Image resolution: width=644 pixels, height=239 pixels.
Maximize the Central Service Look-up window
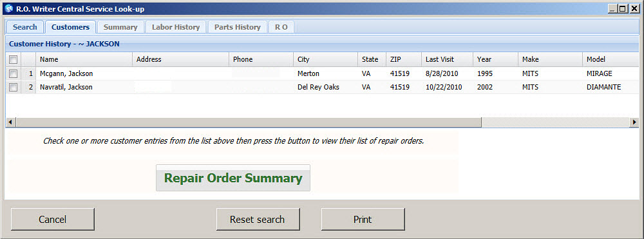[x=623, y=8]
